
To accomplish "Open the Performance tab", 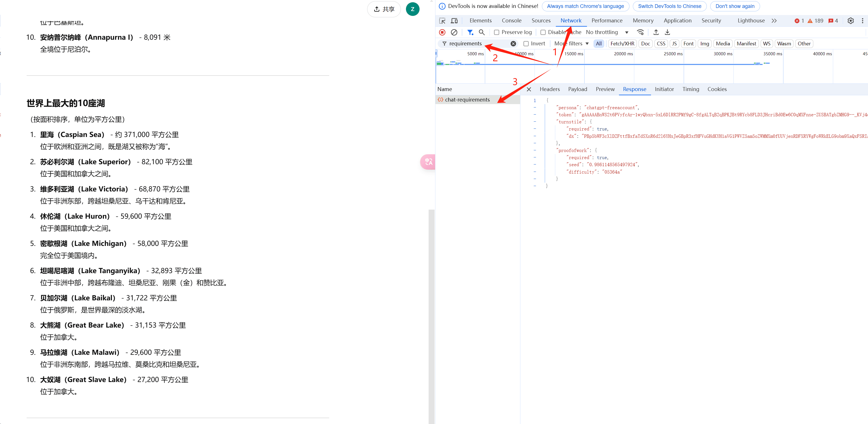I will [607, 21].
